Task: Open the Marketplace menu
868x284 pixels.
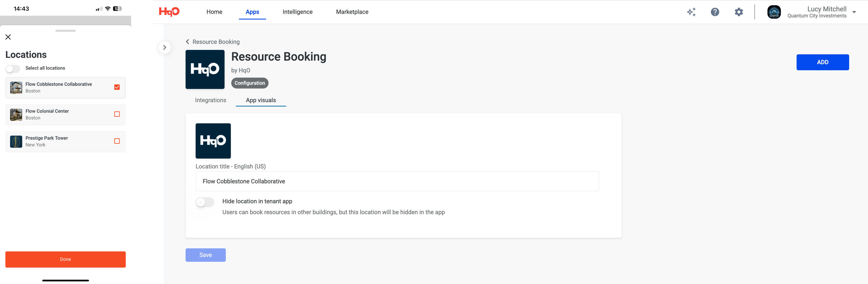Action: 352,12
